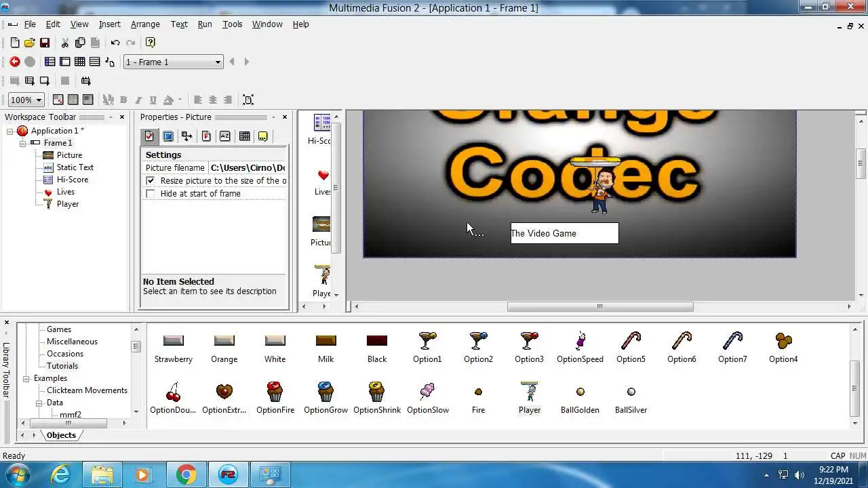Select the Objects library tab
This screenshot has width=868, height=488.
(61, 435)
